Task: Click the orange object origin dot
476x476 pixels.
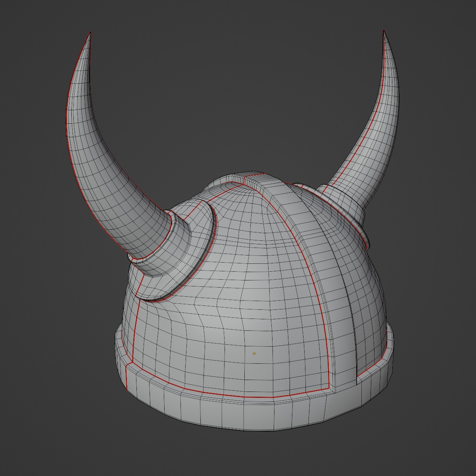Action: pos(254,353)
